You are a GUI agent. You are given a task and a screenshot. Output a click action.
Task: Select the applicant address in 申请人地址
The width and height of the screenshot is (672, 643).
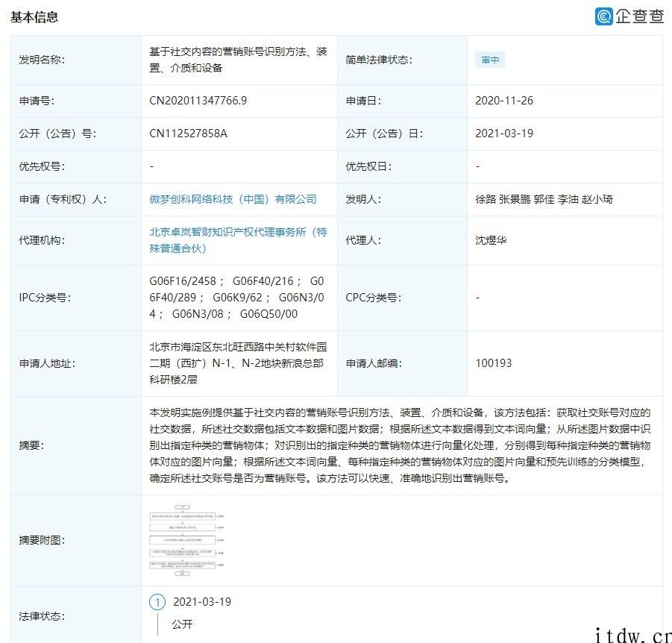(239, 363)
